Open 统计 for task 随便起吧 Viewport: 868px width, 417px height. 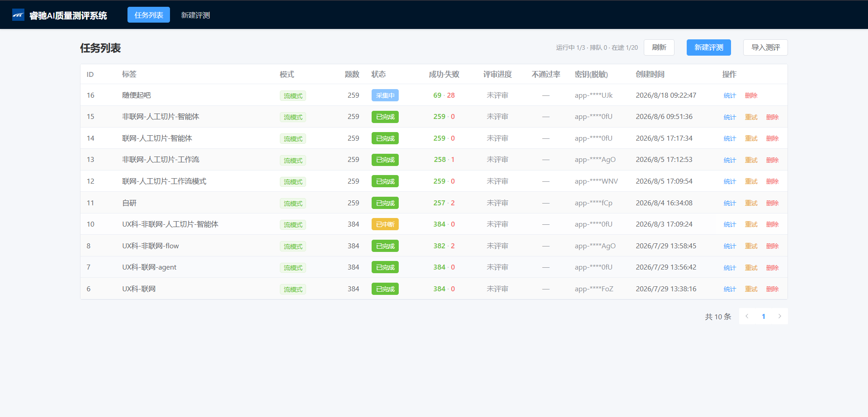pyautogui.click(x=730, y=95)
